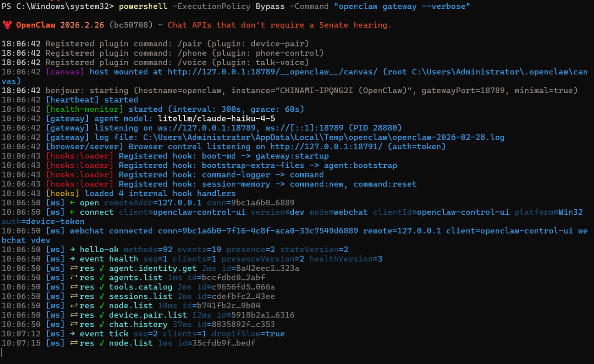
Task: Click the healthVersion=3 value
Action: click(346, 259)
